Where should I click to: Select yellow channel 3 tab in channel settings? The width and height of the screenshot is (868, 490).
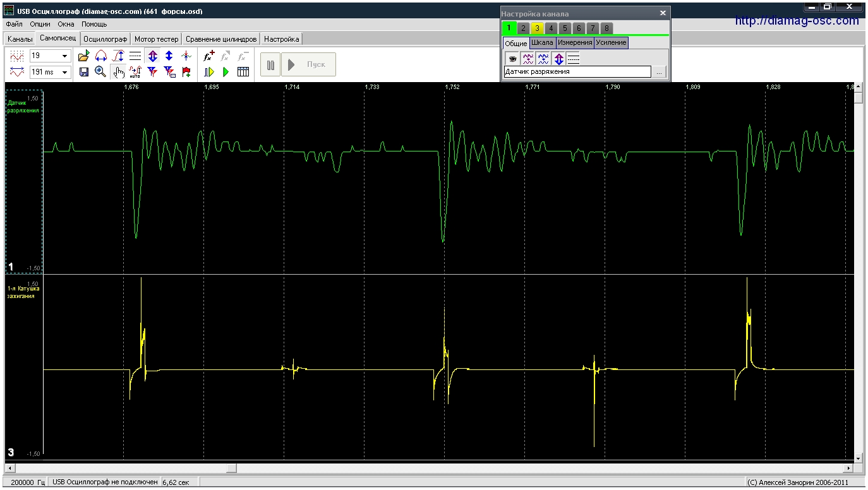point(537,28)
